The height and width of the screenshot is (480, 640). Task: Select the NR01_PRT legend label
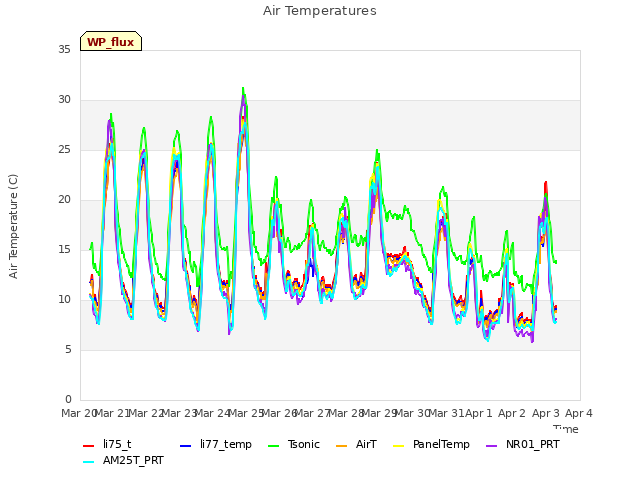coord(533,444)
